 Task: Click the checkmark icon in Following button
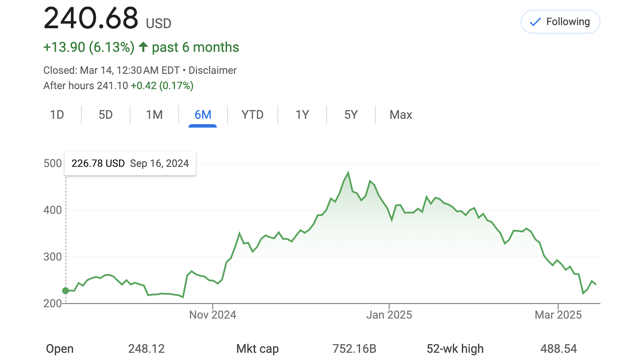pos(535,22)
